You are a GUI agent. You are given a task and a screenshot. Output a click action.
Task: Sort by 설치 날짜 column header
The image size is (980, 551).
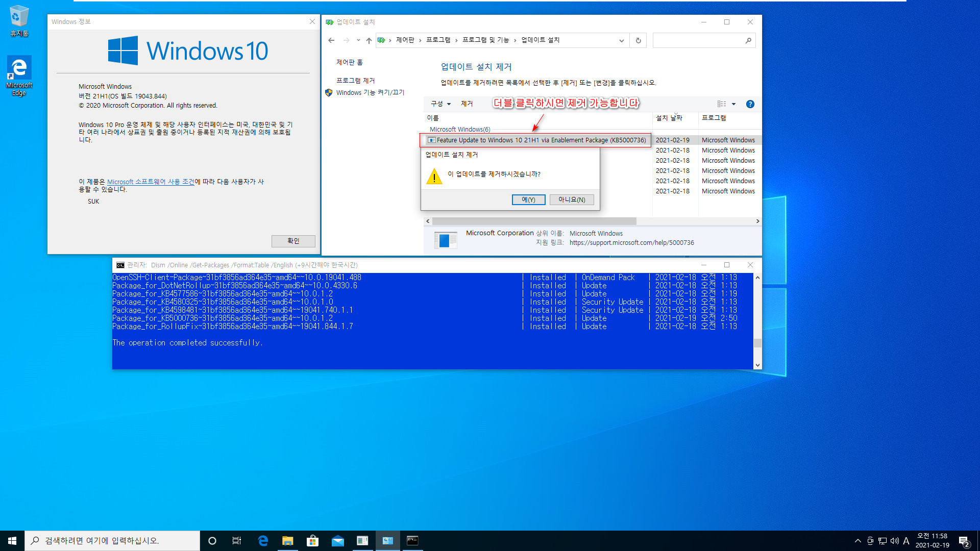coord(669,118)
